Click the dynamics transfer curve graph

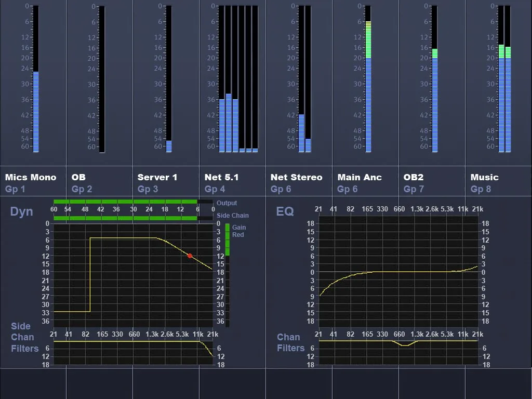click(133, 275)
